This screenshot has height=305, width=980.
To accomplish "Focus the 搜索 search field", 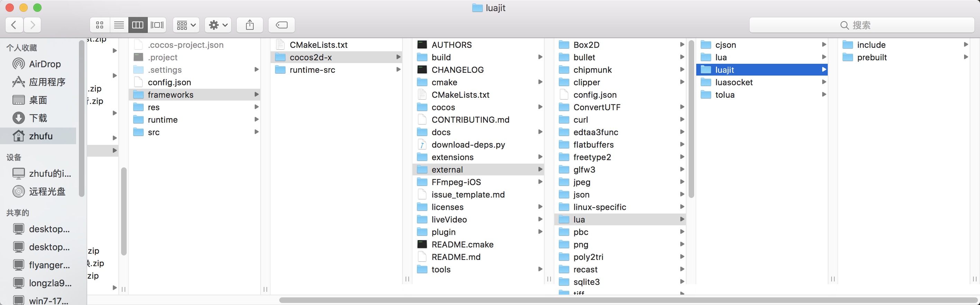I will (862, 25).
